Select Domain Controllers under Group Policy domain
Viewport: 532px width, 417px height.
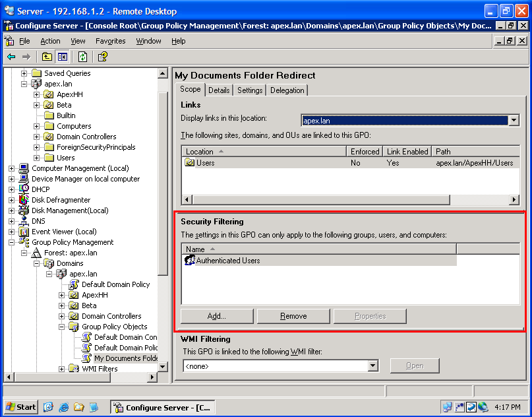tap(111, 316)
